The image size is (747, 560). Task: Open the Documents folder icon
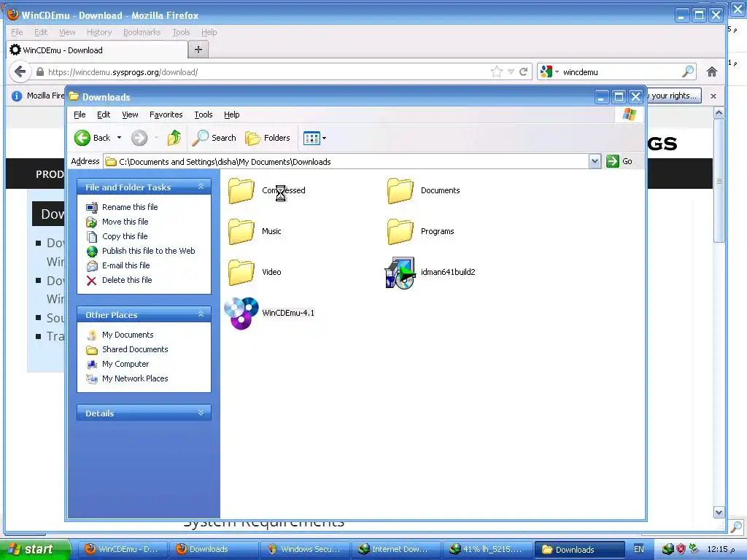pos(400,190)
